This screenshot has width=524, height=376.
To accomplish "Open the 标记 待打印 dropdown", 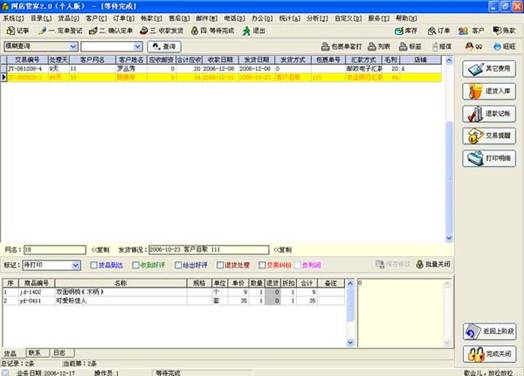I will (76, 265).
